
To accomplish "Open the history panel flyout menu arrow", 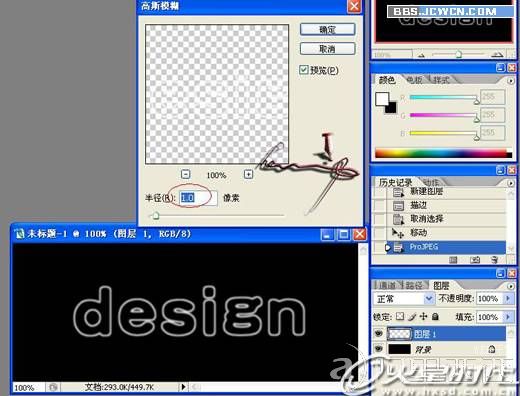I will pos(510,183).
